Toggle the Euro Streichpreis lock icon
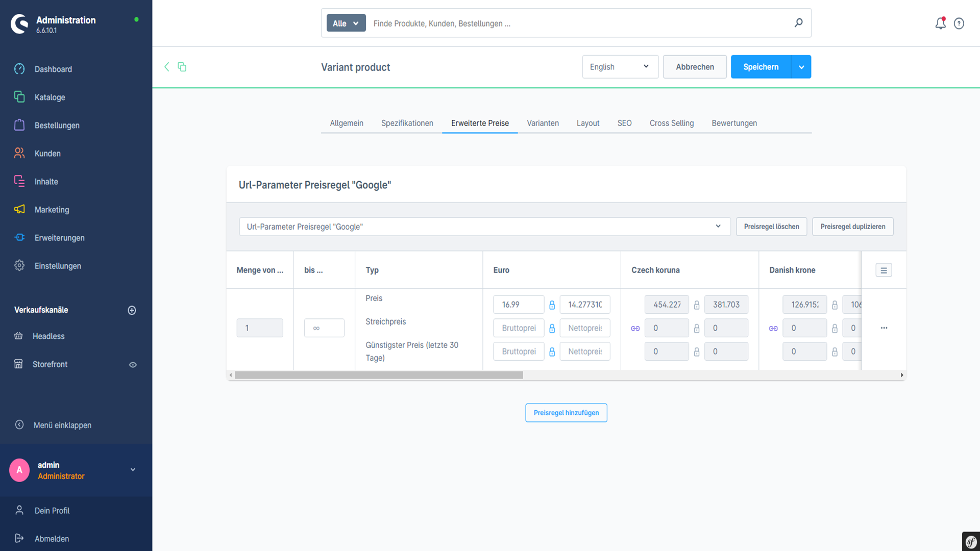This screenshot has width=980, height=551. click(552, 329)
